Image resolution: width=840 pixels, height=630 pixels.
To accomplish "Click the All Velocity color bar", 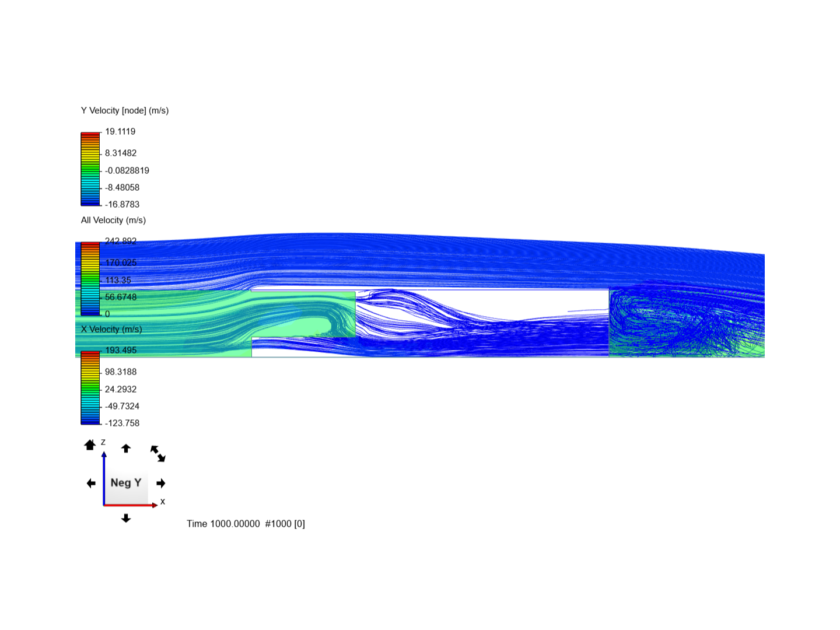I will click(90, 278).
